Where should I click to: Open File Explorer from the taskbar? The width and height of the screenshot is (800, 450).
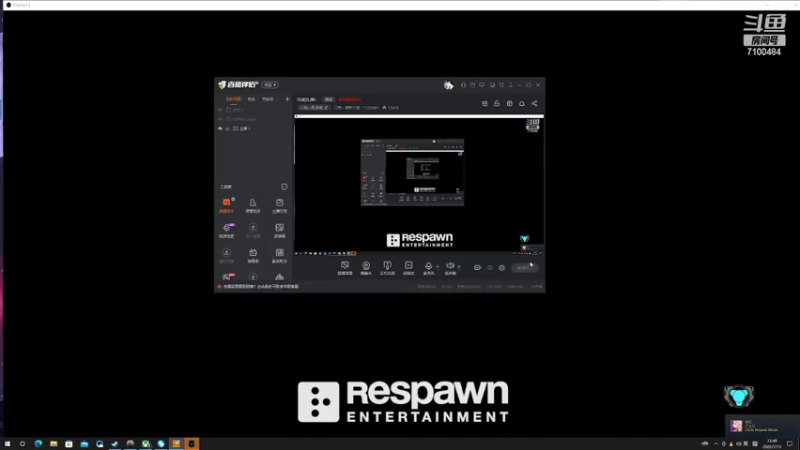tap(54, 444)
